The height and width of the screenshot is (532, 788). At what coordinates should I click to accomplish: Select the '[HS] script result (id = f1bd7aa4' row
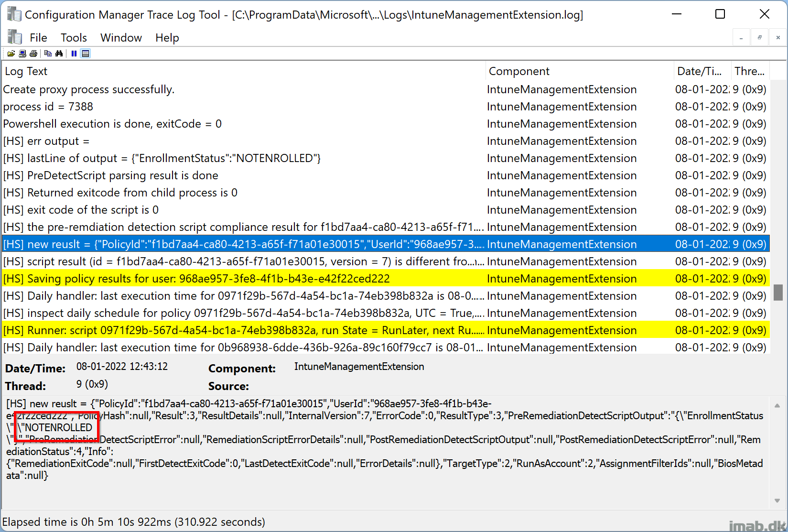coord(386,261)
